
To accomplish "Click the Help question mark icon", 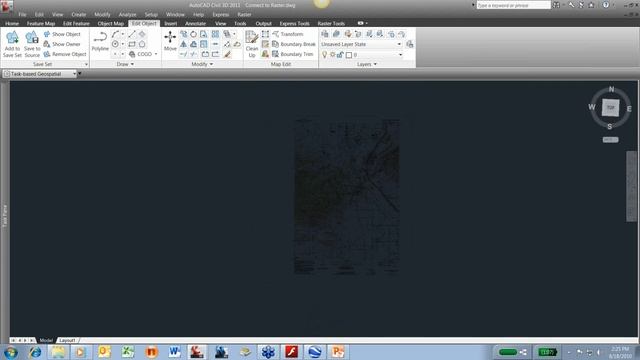I will click(606, 5).
